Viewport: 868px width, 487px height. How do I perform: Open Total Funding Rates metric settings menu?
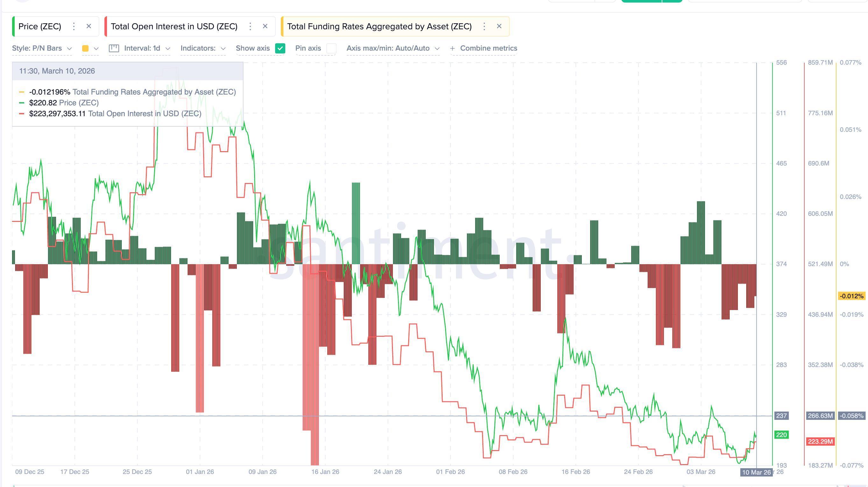pos(484,26)
